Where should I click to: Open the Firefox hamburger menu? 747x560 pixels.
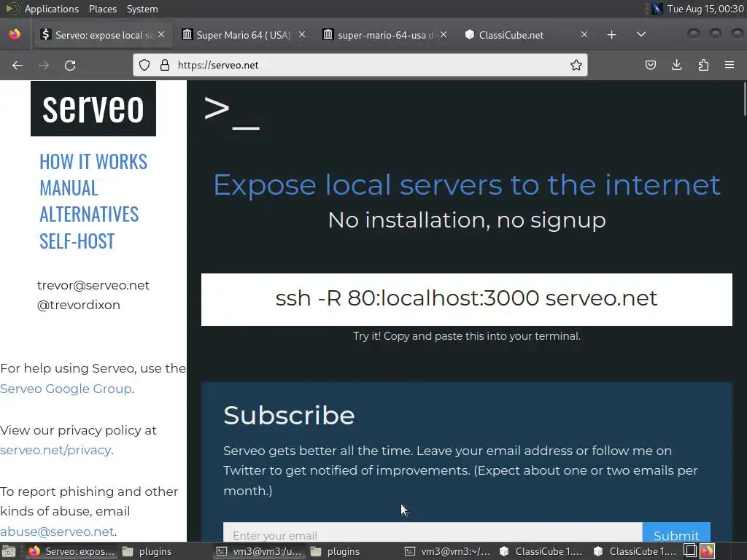[729, 65]
